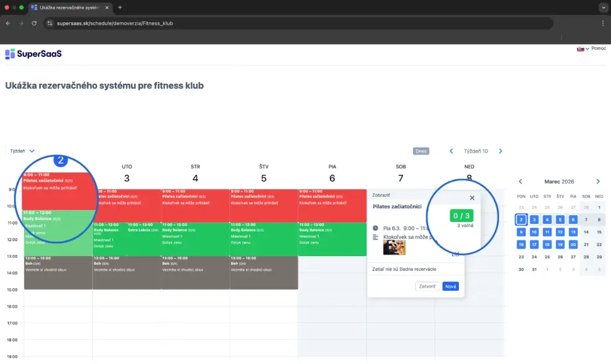Screen dimensions: 611x364
Task: Open a new browser tab
Action: point(120,7)
